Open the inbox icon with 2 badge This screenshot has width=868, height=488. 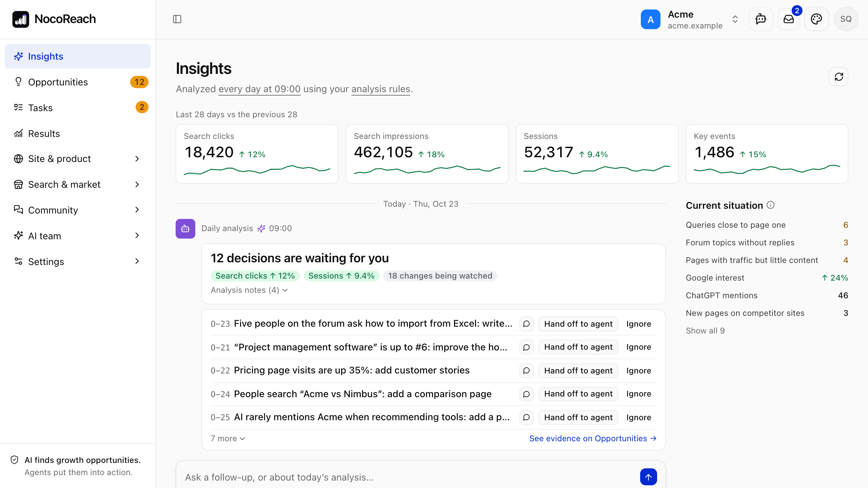[789, 19]
